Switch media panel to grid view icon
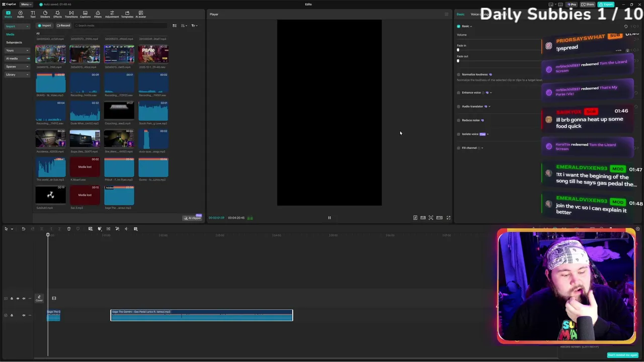The height and width of the screenshot is (362, 644). coord(175,26)
